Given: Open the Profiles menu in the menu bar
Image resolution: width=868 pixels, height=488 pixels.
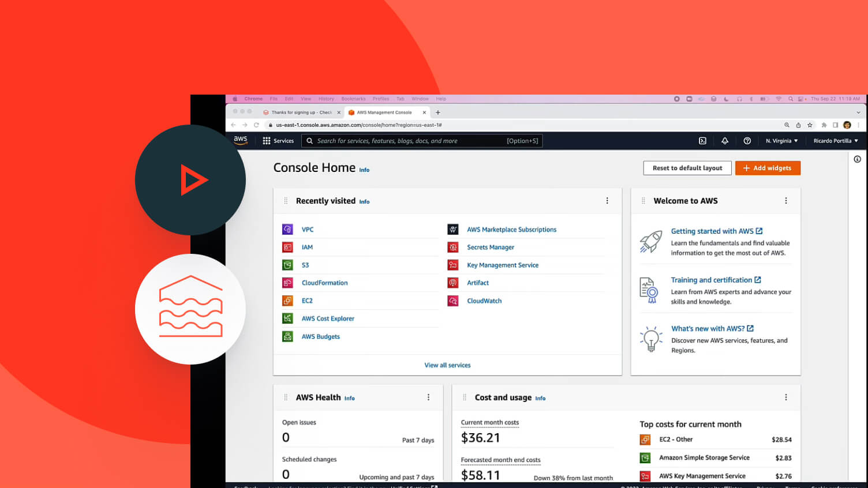Looking at the screenshot, I should point(381,99).
